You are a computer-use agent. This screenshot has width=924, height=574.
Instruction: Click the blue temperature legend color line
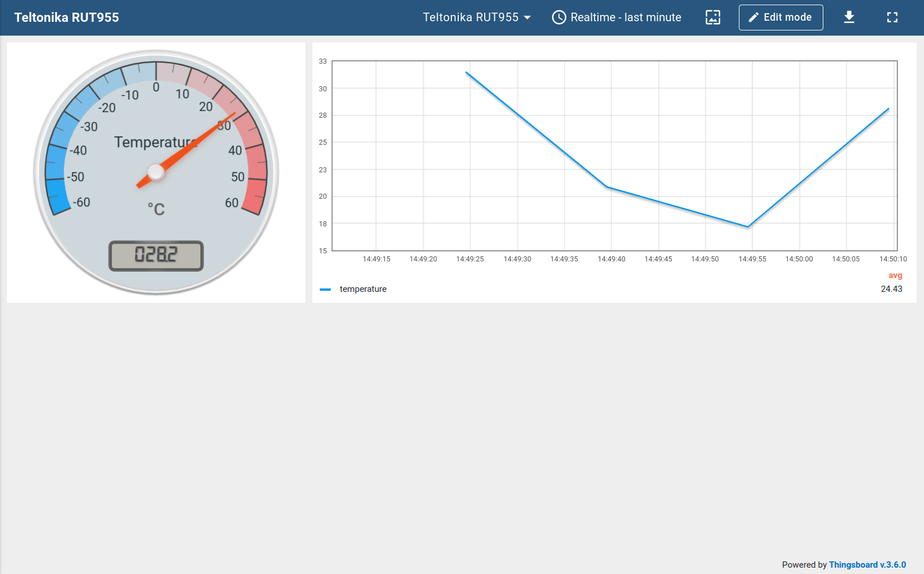325,290
